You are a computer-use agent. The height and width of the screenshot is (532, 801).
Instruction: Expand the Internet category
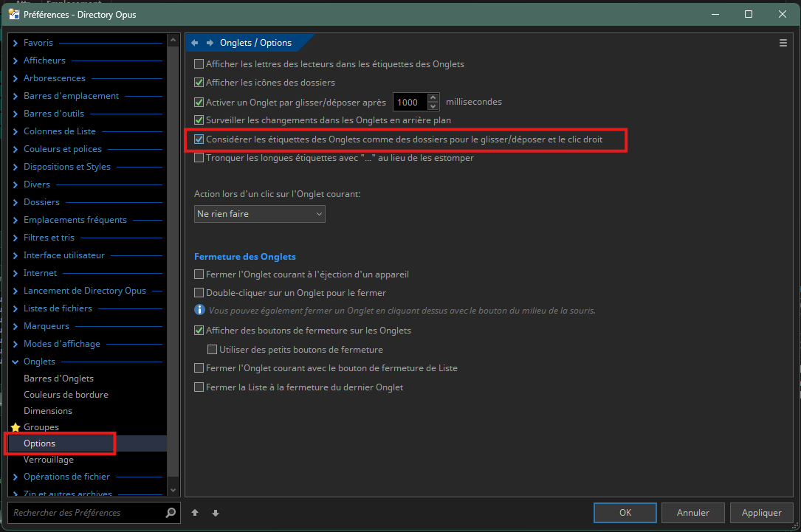[16, 273]
